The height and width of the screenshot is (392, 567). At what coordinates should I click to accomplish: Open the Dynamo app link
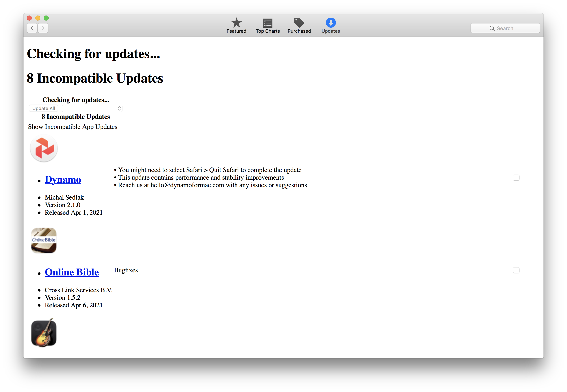click(63, 179)
